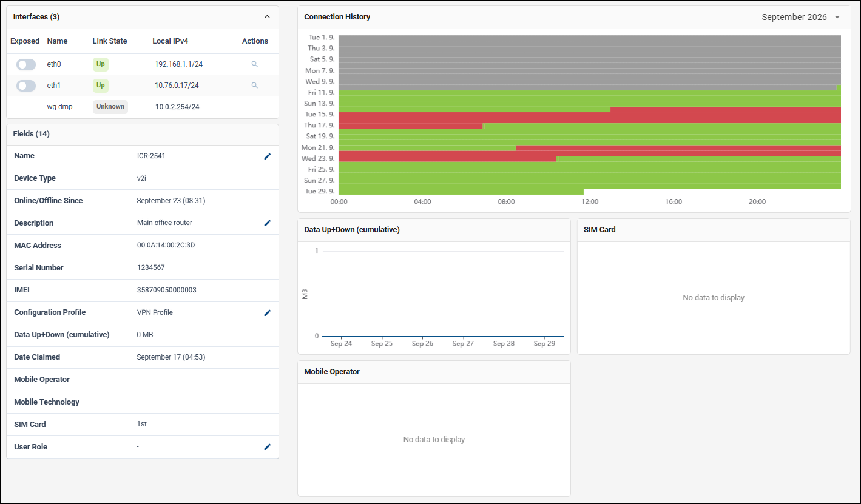Click the Name column header in Interfaces
The width and height of the screenshot is (861, 504).
click(57, 41)
